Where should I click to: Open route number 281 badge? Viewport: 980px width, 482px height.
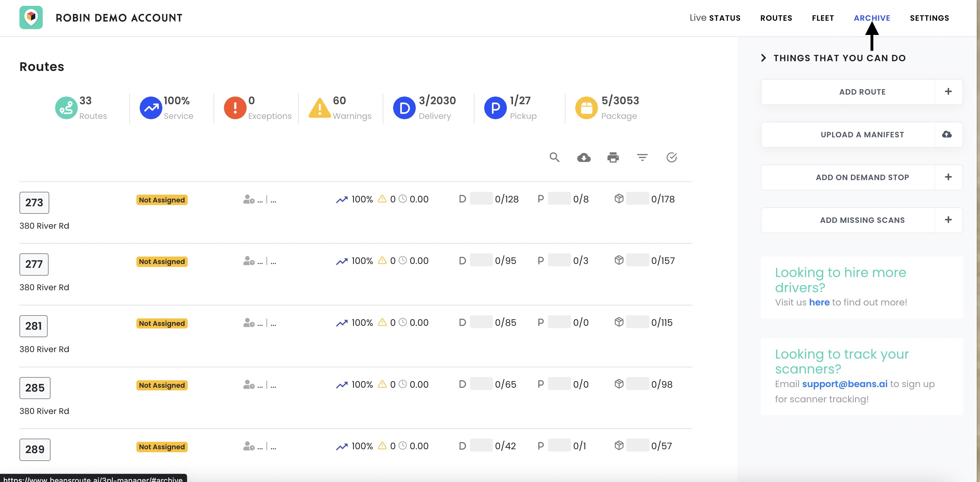click(x=33, y=326)
